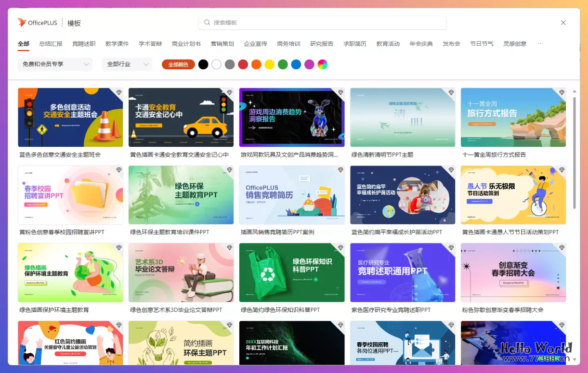Select the 全部 category tab

click(x=24, y=44)
